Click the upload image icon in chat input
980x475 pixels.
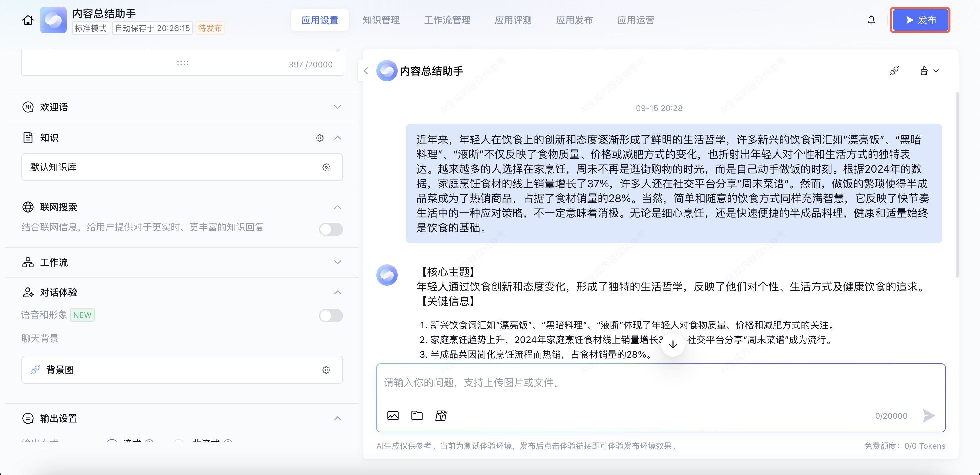click(393, 416)
